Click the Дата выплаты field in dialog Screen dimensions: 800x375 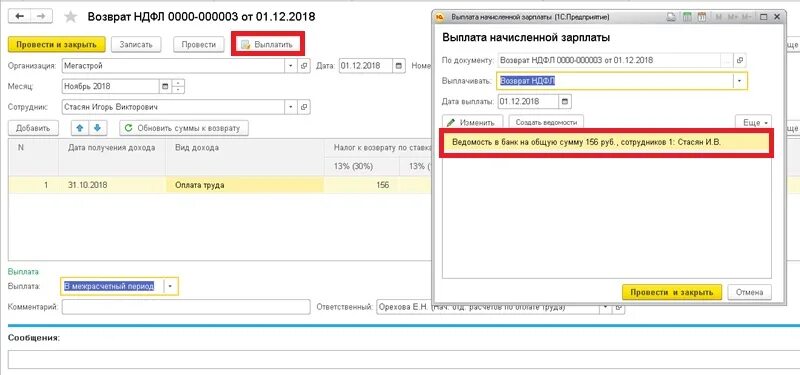[528, 101]
